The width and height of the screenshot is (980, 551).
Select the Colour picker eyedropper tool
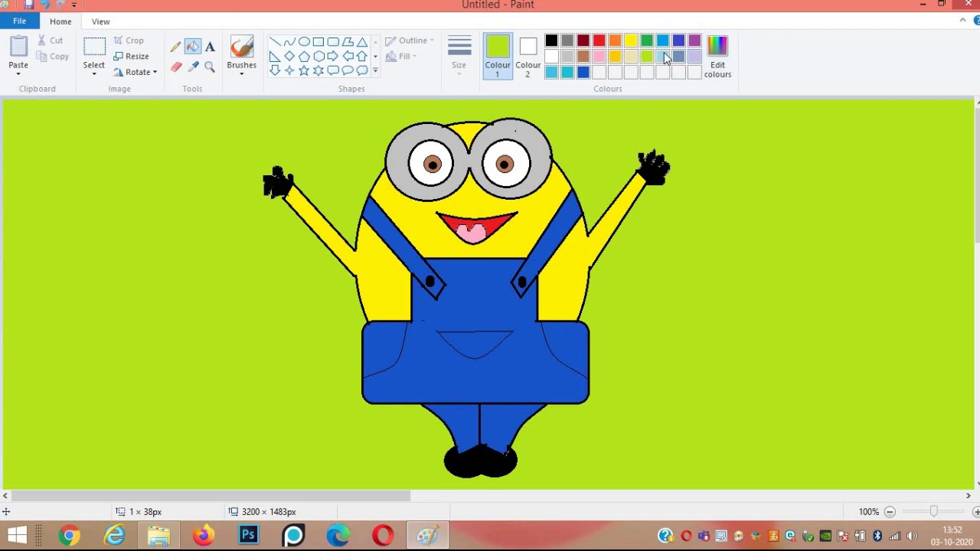193,67
